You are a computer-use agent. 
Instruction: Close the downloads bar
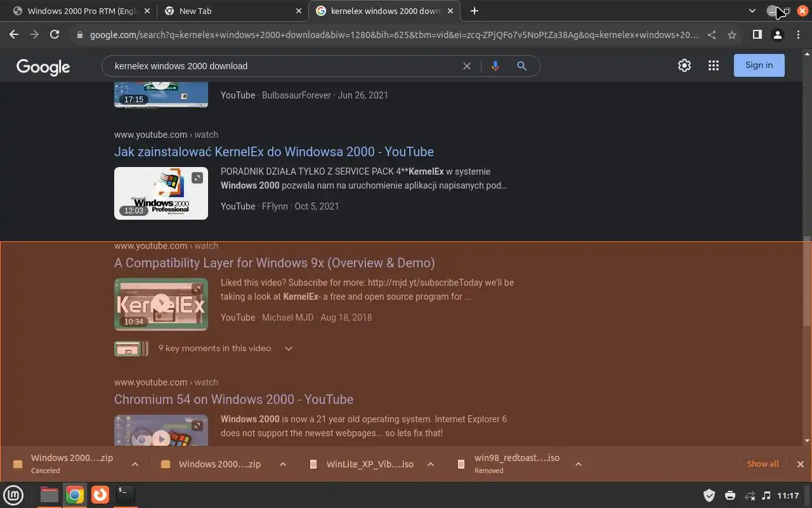tap(800, 464)
